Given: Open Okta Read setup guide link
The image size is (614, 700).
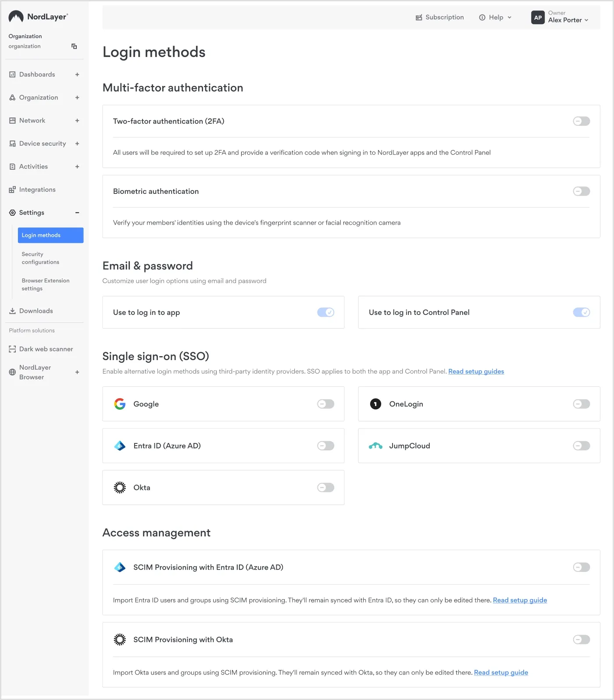Looking at the screenshot, I should pos(501,672).
